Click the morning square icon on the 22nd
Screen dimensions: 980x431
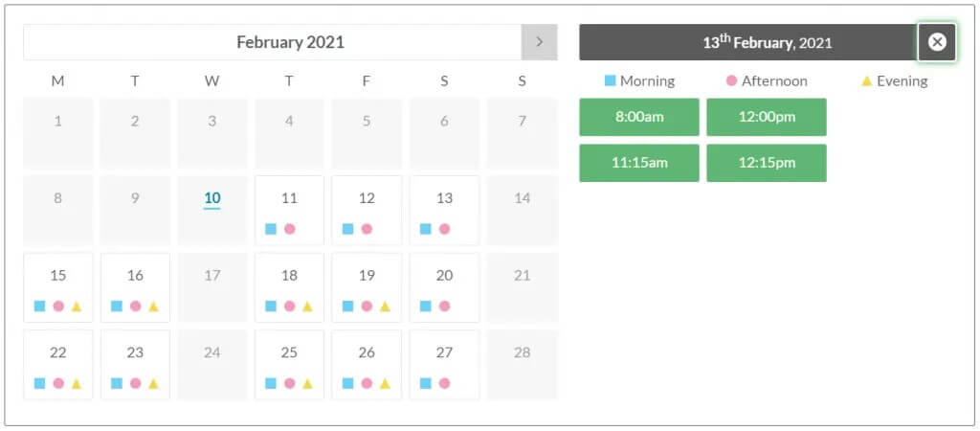point(39,383)
